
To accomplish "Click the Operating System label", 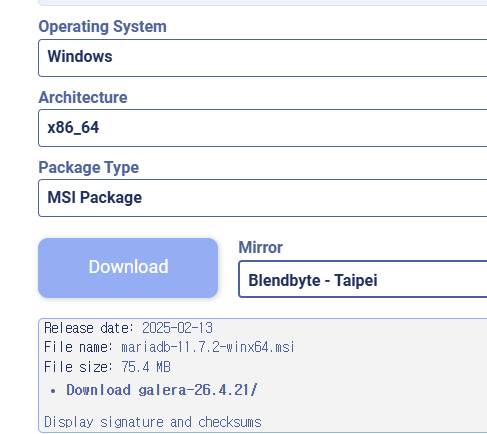I will [102, 26].
